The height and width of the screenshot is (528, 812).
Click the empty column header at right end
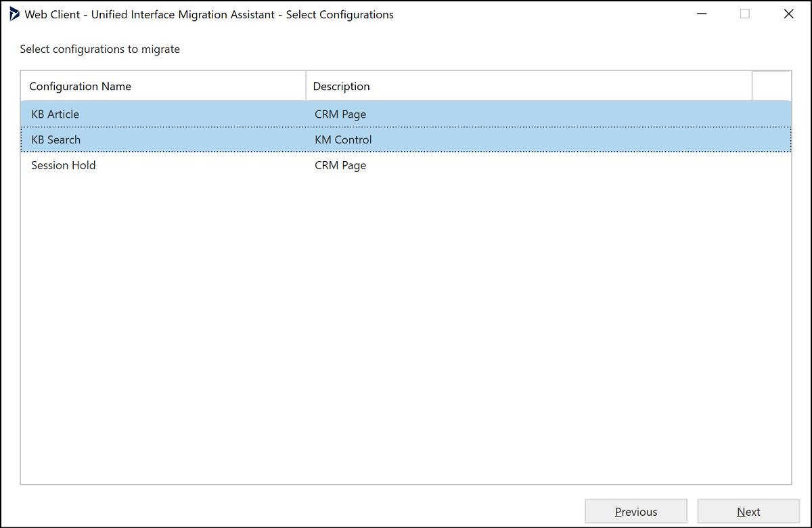(x=771, y=86)
